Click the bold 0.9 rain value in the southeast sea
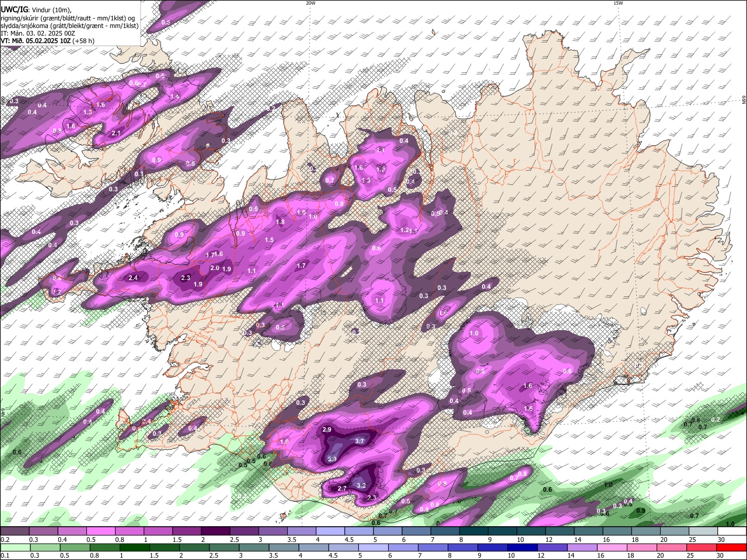Viewport: 747px width, 560px height. tap(640, 510)
